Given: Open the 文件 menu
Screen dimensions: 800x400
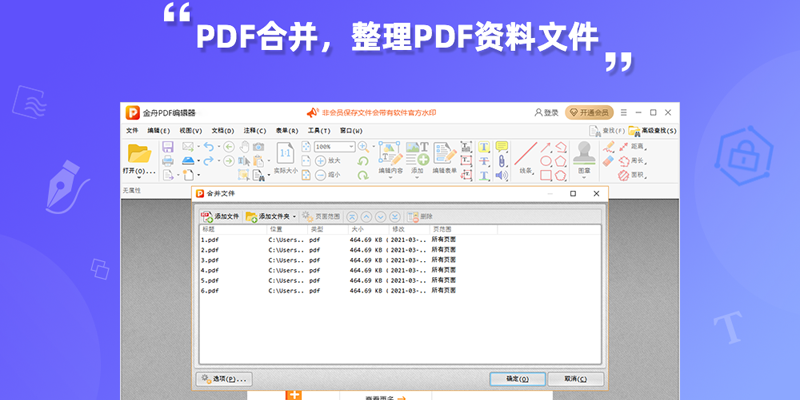Looking at the screenshot, I should 132,131.
